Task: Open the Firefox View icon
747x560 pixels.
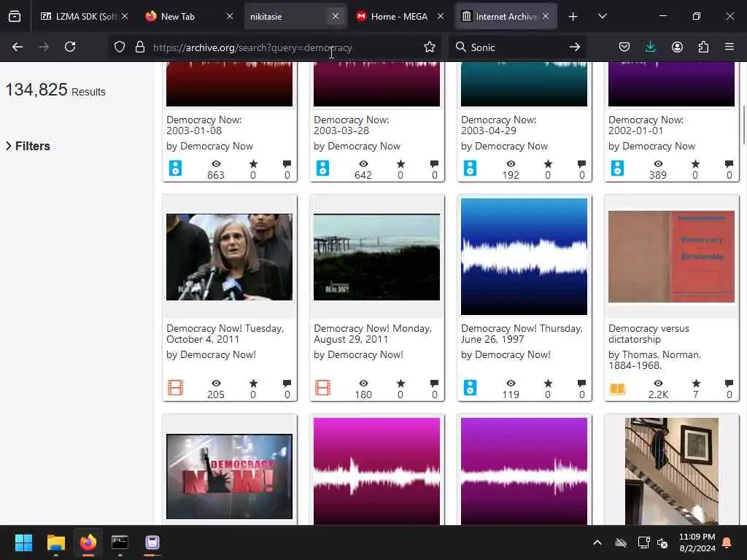Action: 15,17
